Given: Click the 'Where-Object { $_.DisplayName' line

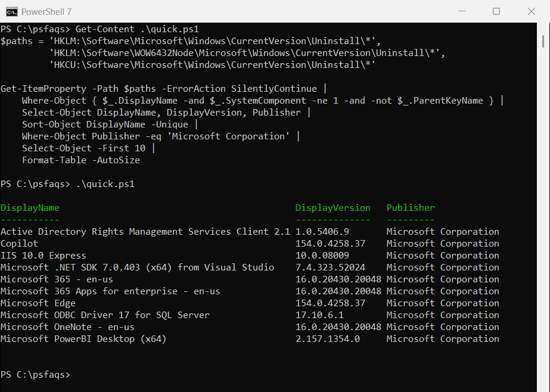Looking at the screenshot, I should (x=263, y=100).
